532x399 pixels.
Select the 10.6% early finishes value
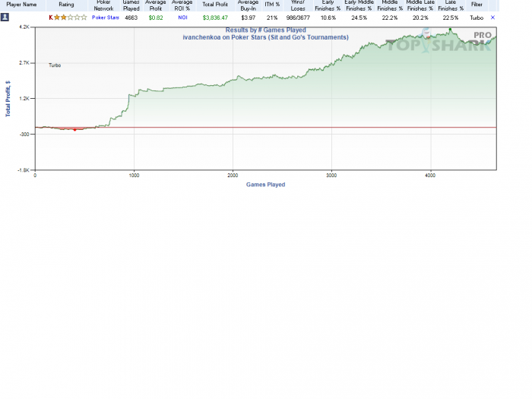pyautogui.click(x=328, y=17)
